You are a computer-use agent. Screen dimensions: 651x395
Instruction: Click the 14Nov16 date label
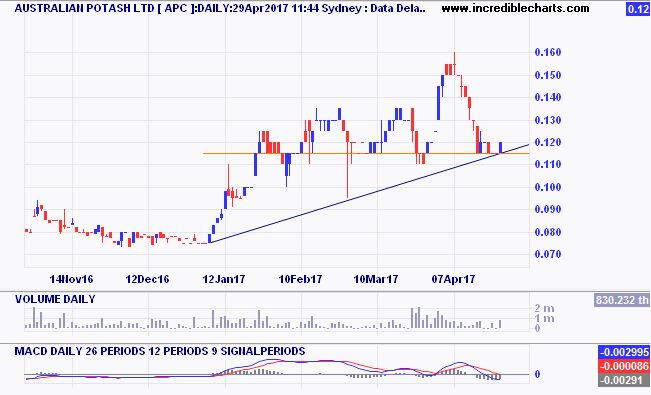click(71, 279)
